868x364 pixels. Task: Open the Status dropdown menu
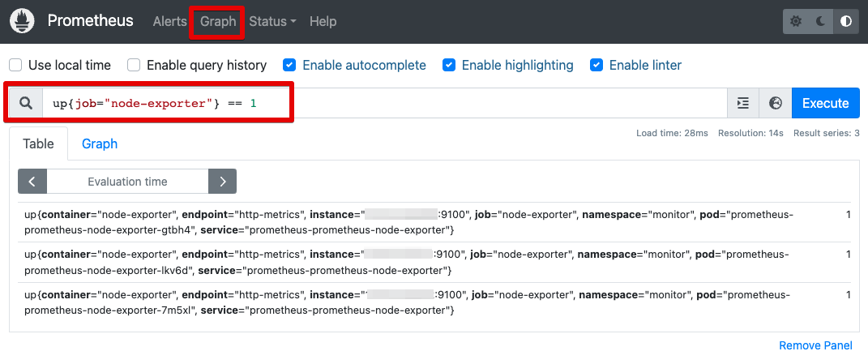(272, 21)
